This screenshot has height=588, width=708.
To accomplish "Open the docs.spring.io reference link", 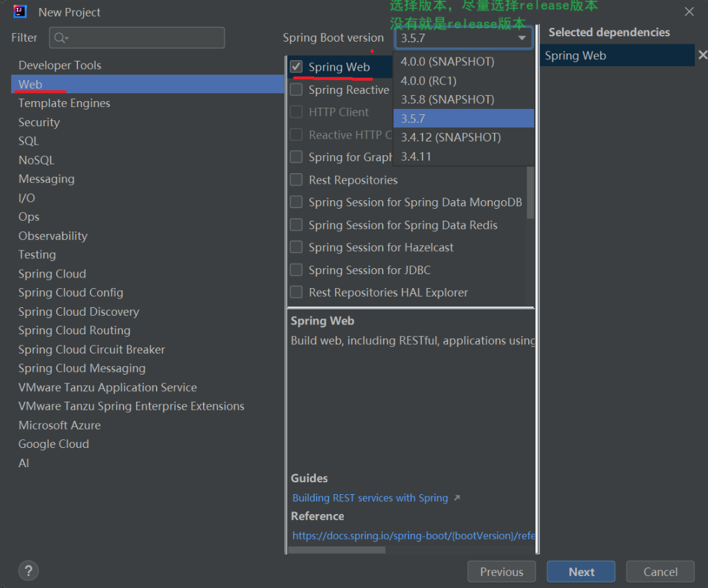I will pyautogui.click(x=413, y=536).
